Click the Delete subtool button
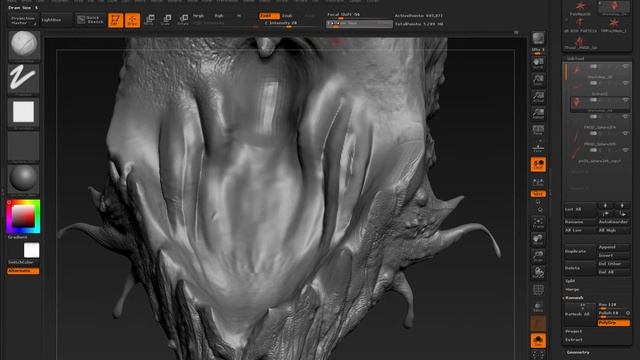Image resolution: width=640 pixels, height=360 pixels. tap(580, 268)
